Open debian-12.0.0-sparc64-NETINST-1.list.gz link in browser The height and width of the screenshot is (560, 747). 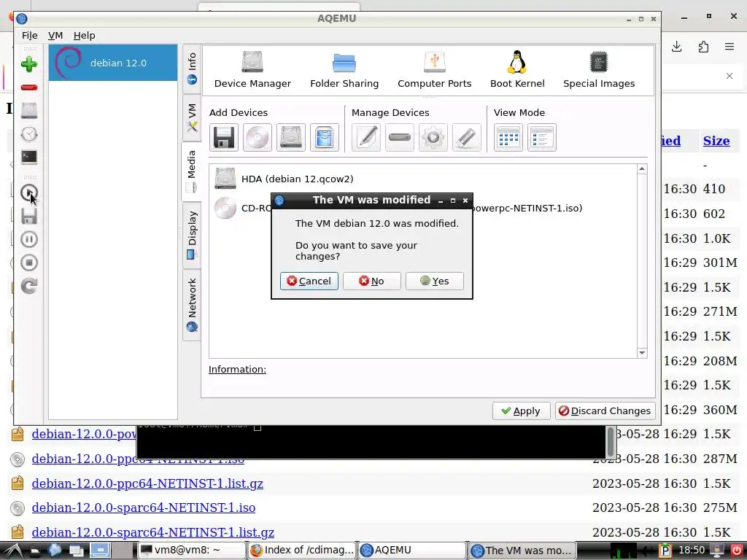pos(153,532)
